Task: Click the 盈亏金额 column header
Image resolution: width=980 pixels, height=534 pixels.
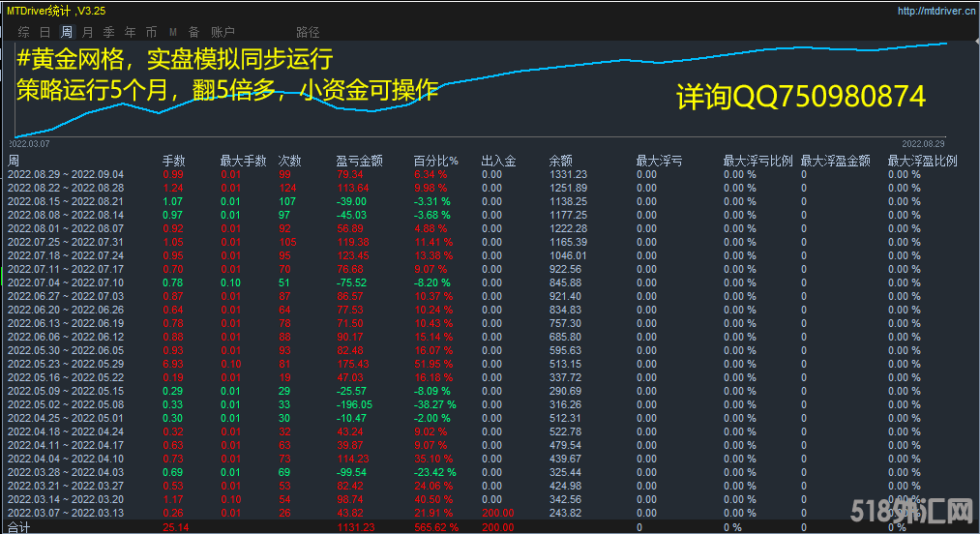Action: tap(359, 161)
